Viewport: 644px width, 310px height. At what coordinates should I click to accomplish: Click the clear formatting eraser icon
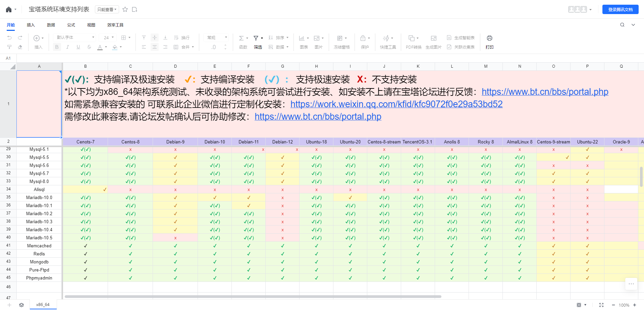pos(20,47)
